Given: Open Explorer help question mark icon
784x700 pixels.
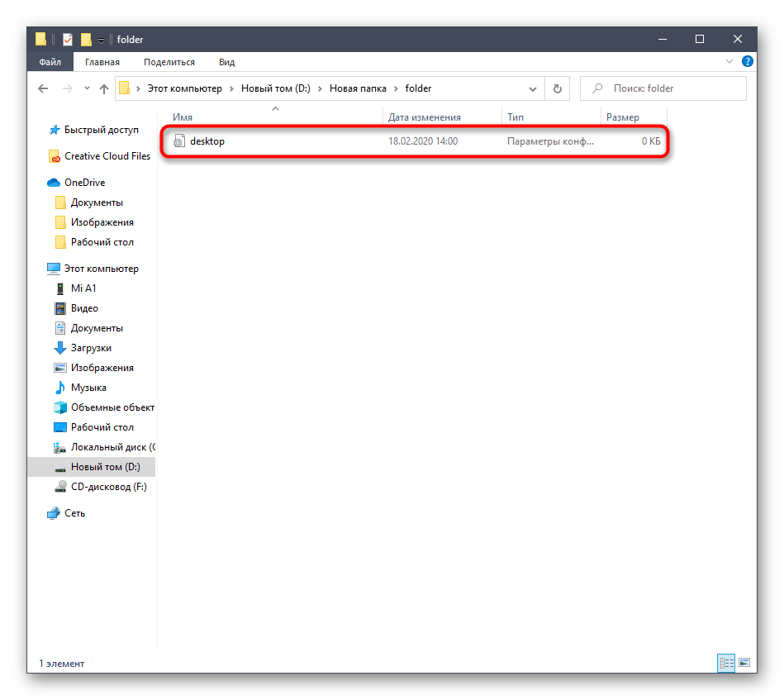Looking at the screenshot, I should [747, 61].
